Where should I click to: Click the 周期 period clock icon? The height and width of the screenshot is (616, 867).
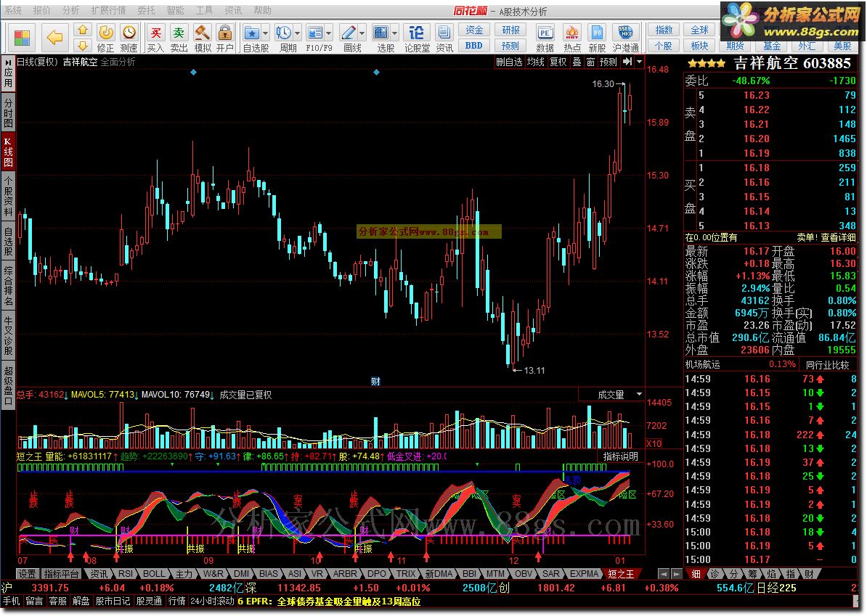pos(284,33)
